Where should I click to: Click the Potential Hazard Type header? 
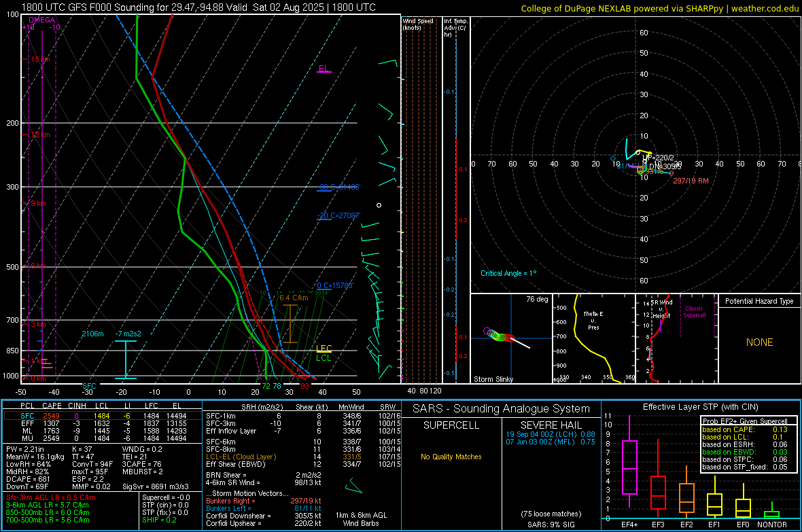click(759, 301)
